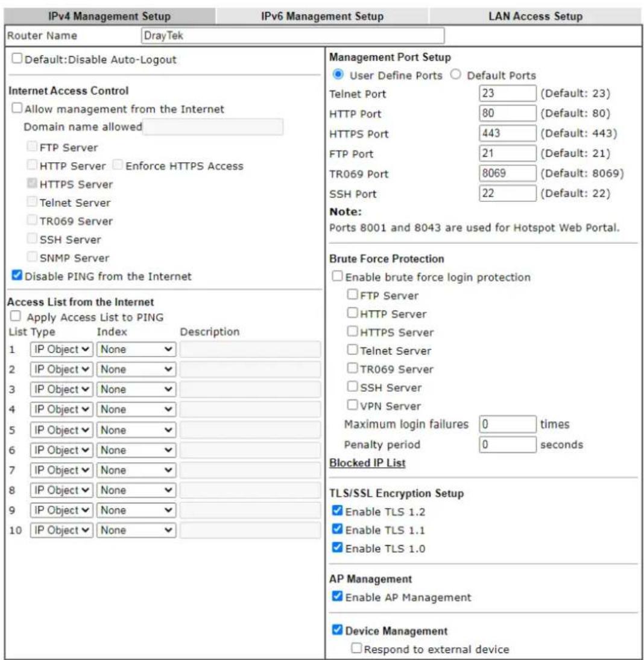Click Enforce HTTPS Access checkbox
The image size is (644, 660).
[x=118, y=165]
